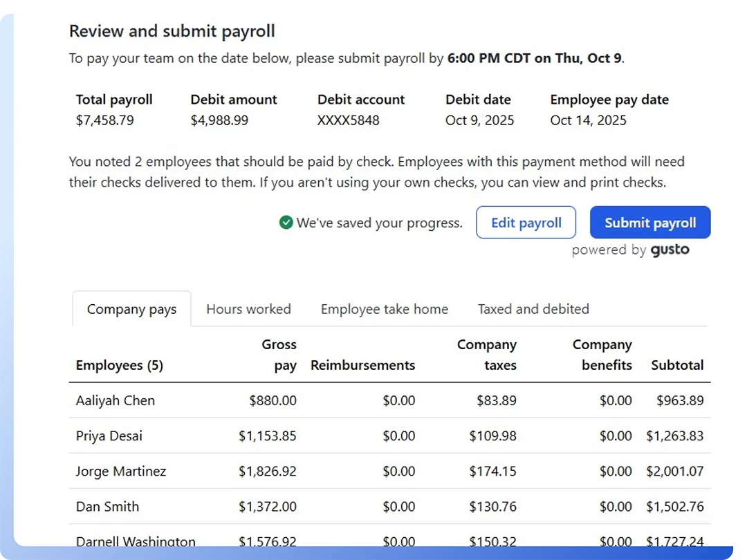This screenshot has height=560, width=747.
Task: Select Darnell Washington at the table bottom
Action: (136, 541)
